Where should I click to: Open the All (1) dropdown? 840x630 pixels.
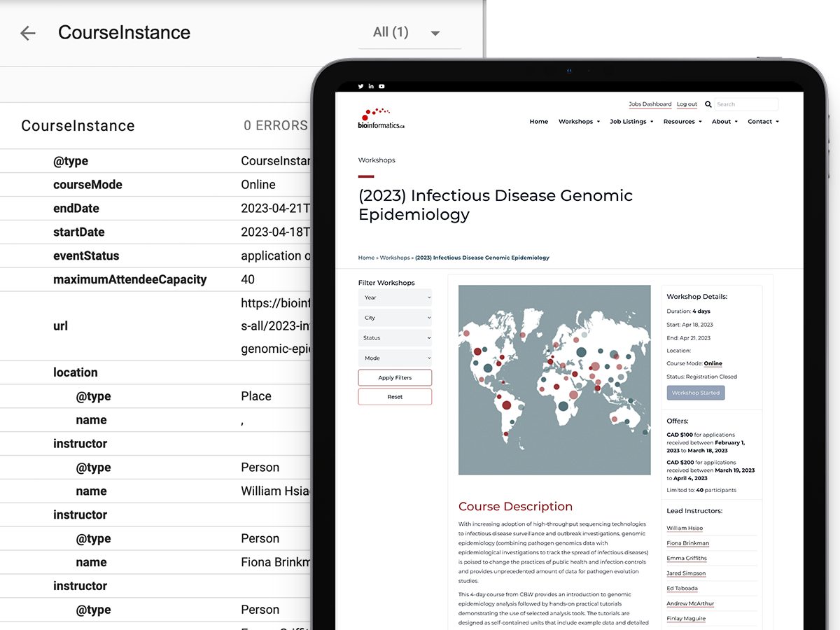tap(409, 33)
